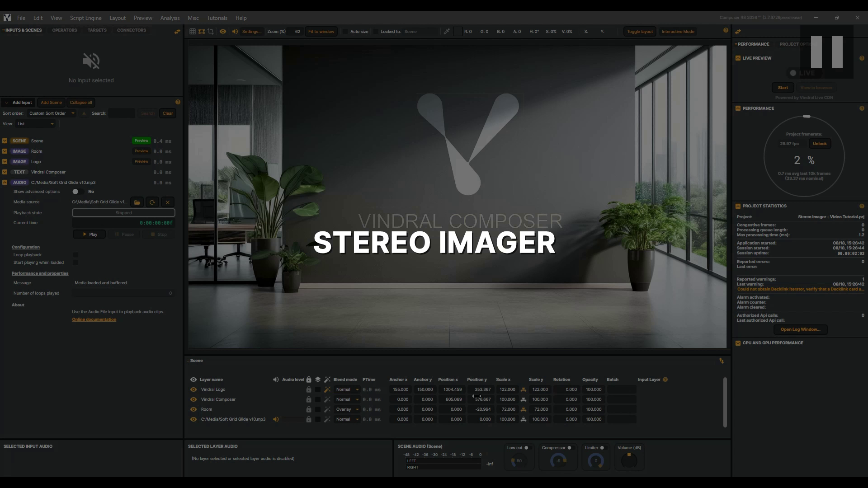Click the help icon next to Input Layer
The height and width of the screenshot is (488, 868).
665,380
